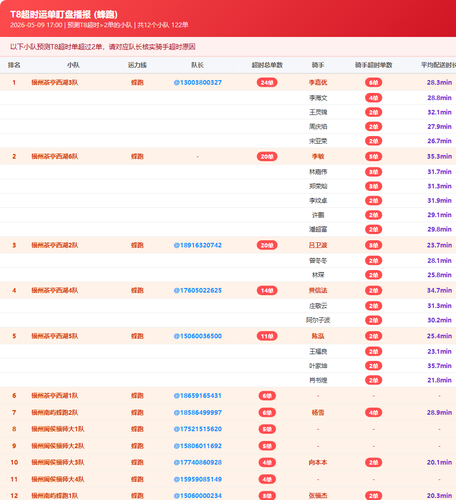Screen dimensions: 456x500
Task: Click the 骑手超时单数 column header
Action: (x=373, y=65)
